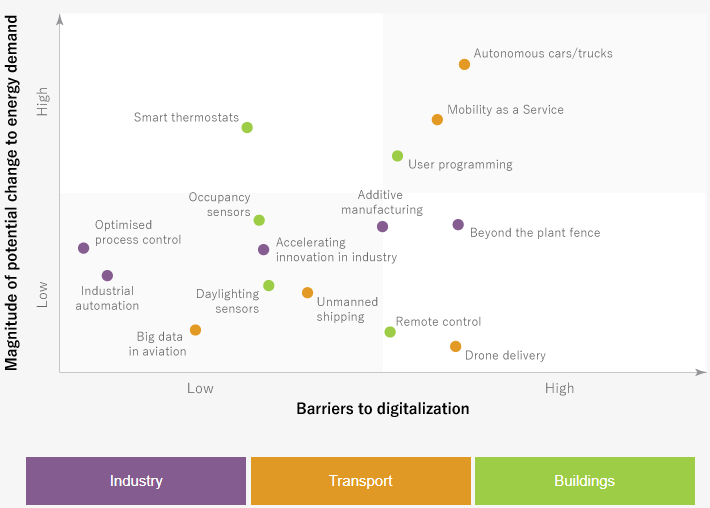Click the Smart thermostats data point
The image size is (710, 508).
(247, 127)
